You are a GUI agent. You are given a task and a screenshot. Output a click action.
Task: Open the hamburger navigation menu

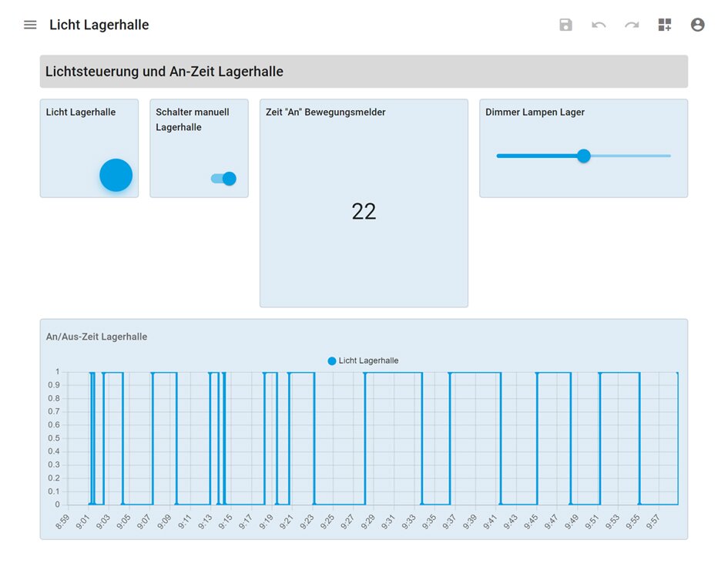(30, 25)
